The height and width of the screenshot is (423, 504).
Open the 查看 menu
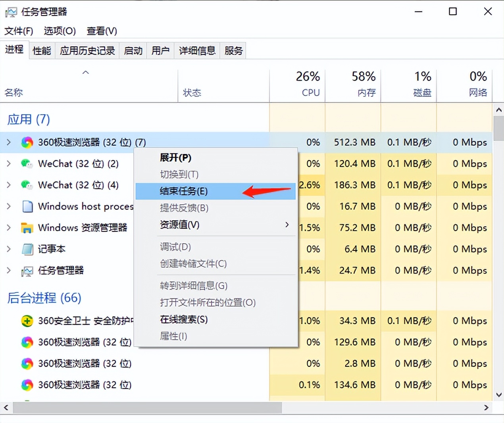(x=101, y=31)
